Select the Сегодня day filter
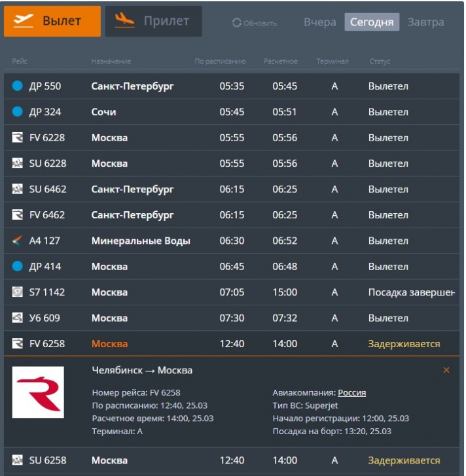 point(372,22)
